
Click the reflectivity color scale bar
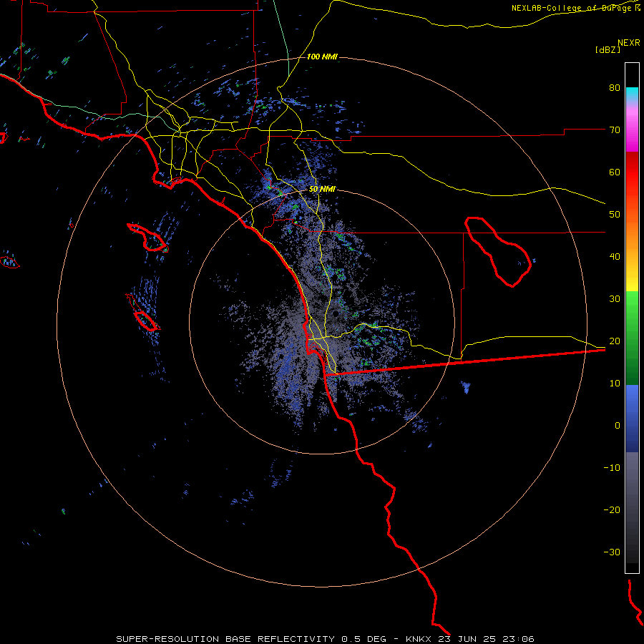(x=632, y=318)
